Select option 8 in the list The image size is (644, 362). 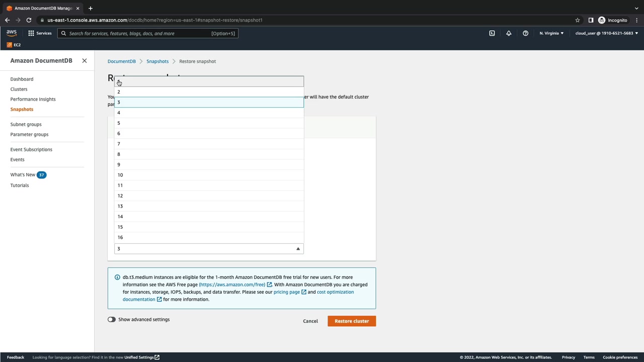coord(209,154)
